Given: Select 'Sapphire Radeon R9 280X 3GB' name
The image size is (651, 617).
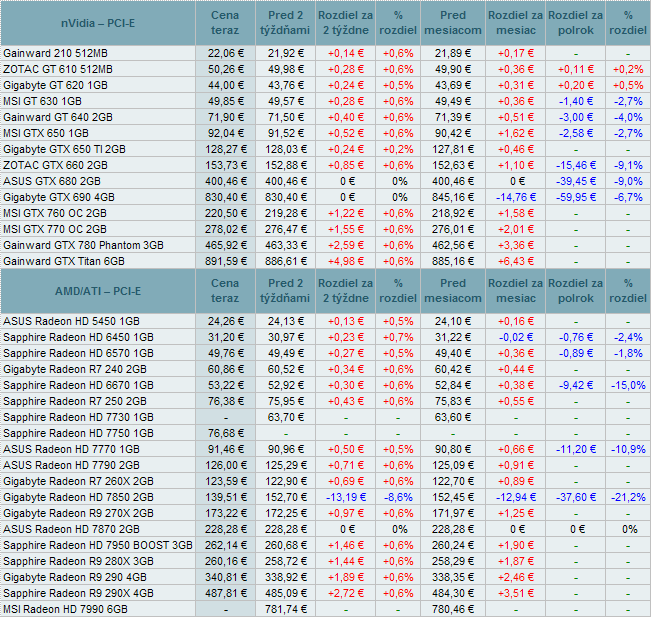Looking at the screenshot, I should [x=78, y=561].
